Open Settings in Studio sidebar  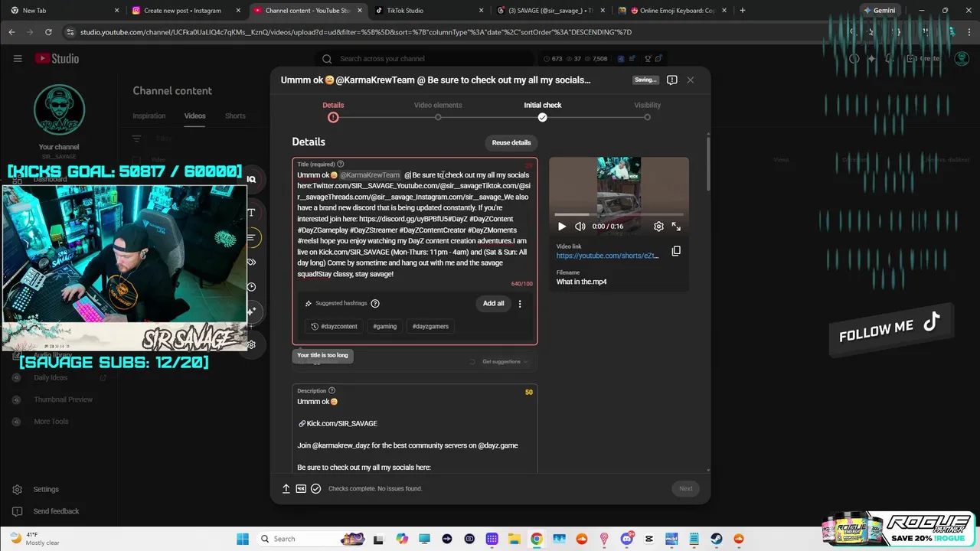click(46, 489)
